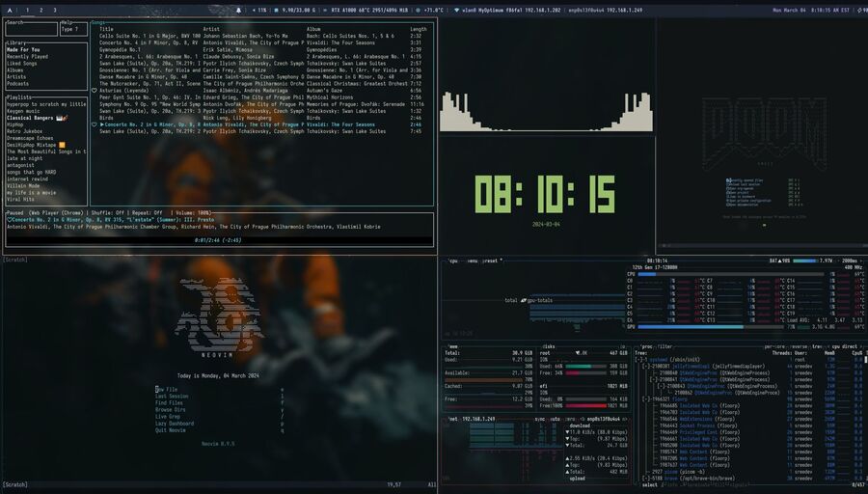
Task: Choose Find Files in the Neovim dashboard
Action: point(169,403)
